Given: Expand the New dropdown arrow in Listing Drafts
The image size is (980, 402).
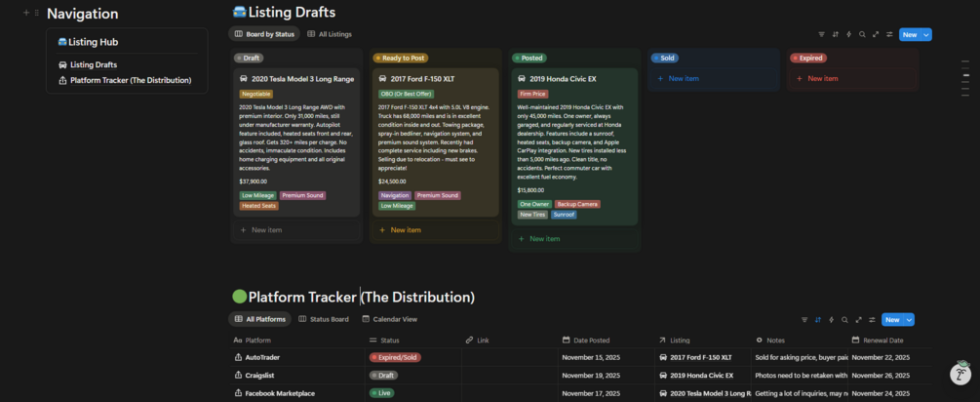Looking at the screenshot, I should point(926,34).
